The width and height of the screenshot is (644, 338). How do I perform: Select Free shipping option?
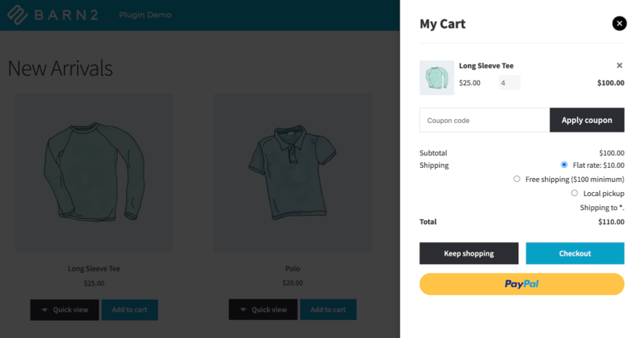tap(517, 179)
